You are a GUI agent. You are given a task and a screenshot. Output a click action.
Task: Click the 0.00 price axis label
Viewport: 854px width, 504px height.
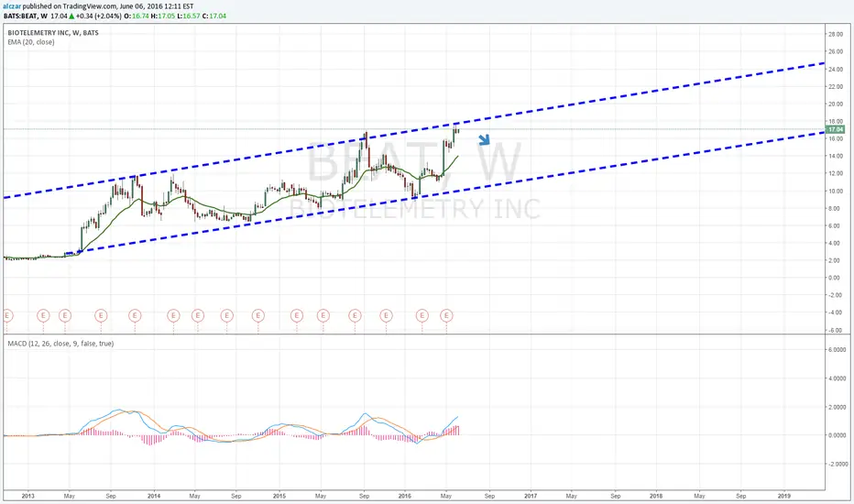(836, 278)
